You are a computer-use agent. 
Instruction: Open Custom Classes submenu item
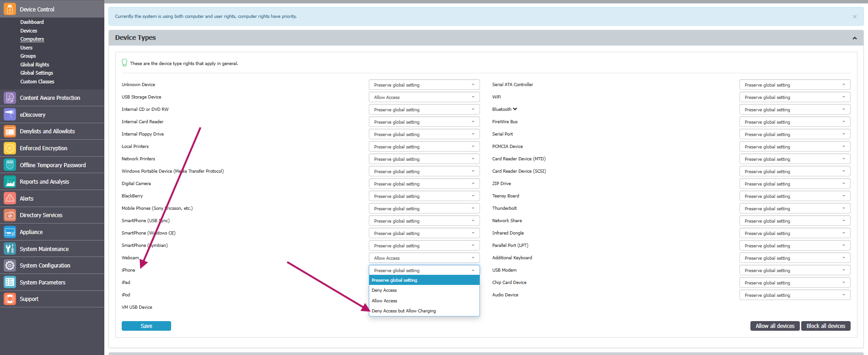[x=37, y=82]
